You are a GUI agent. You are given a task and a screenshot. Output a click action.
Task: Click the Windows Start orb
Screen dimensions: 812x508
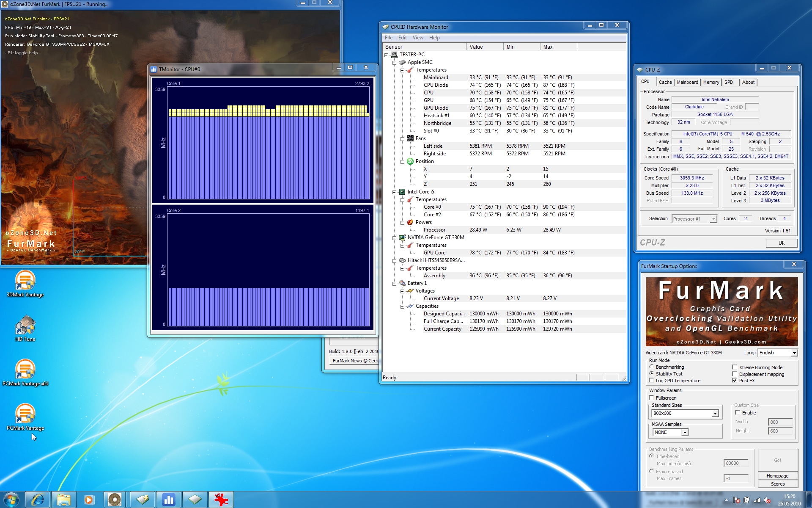coord(11,500)
